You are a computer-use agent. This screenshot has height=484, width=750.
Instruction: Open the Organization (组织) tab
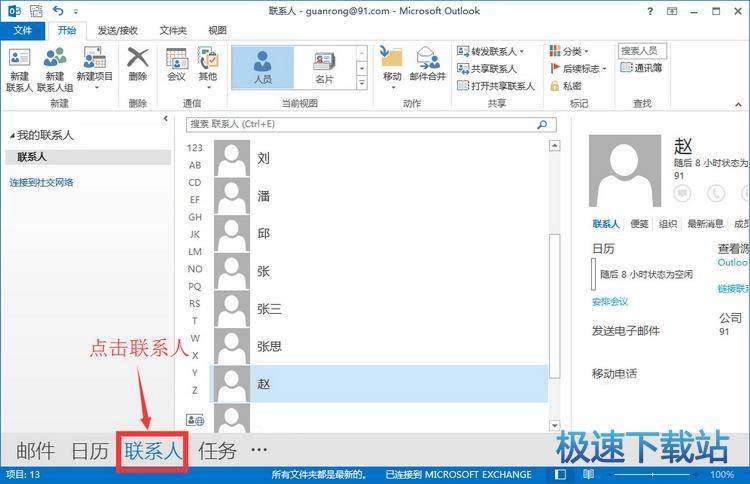pos(668,223)
